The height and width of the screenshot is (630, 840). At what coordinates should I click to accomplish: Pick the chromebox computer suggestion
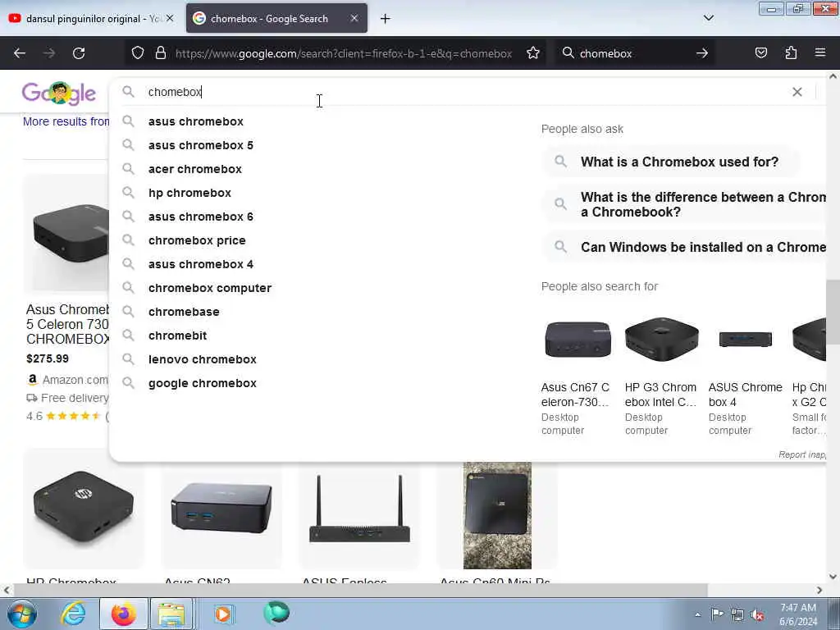209,288
